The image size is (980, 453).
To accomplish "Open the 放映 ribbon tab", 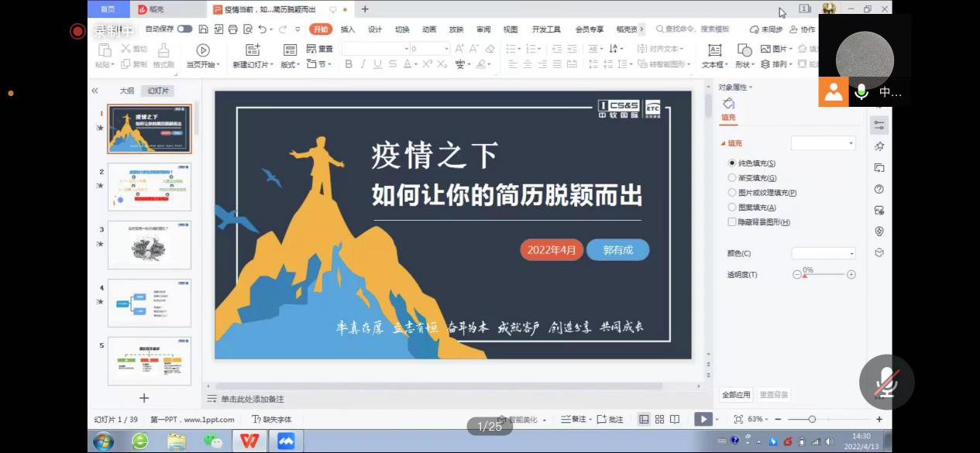I will pos(456,28).
